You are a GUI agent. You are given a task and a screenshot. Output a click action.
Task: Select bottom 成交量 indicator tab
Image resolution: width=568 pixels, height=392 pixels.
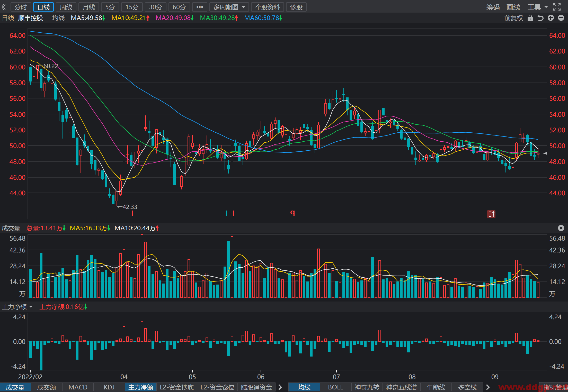tap(15, 387)
